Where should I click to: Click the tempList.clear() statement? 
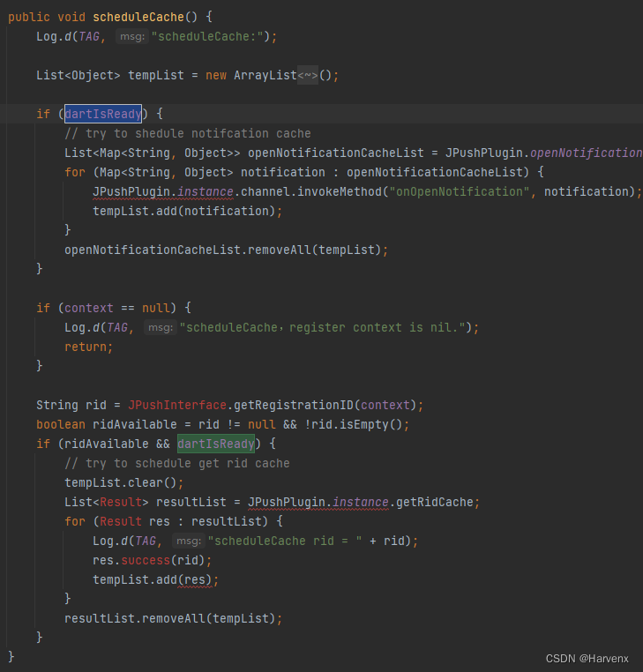coord(124,483)
